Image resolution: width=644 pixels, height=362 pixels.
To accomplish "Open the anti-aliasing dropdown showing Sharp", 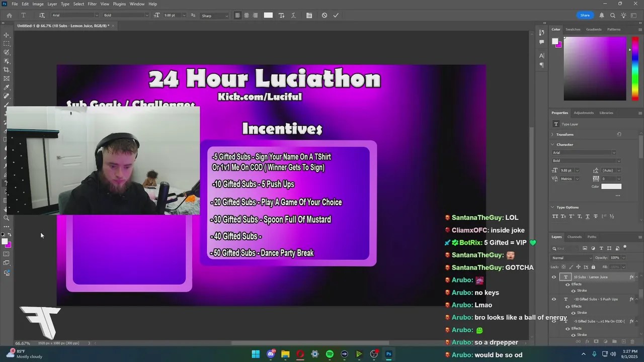I will 215,16.
